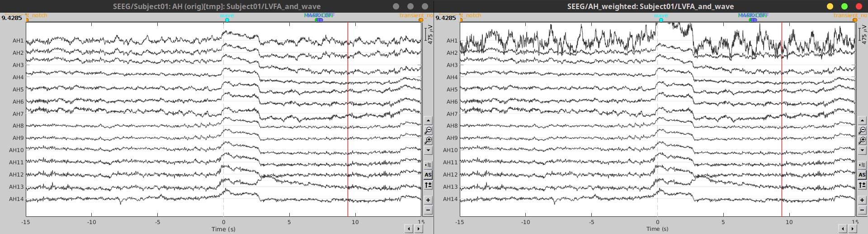The height and width of the screenshot is (234, 868).
Task: Toggle flip Y axis in left window
Action: coord(428,185)
